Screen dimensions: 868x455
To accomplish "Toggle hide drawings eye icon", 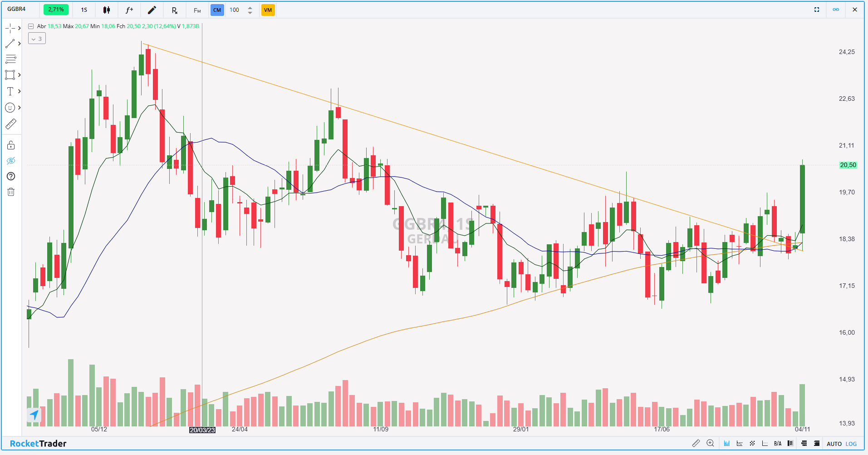I will click(11, 161).
